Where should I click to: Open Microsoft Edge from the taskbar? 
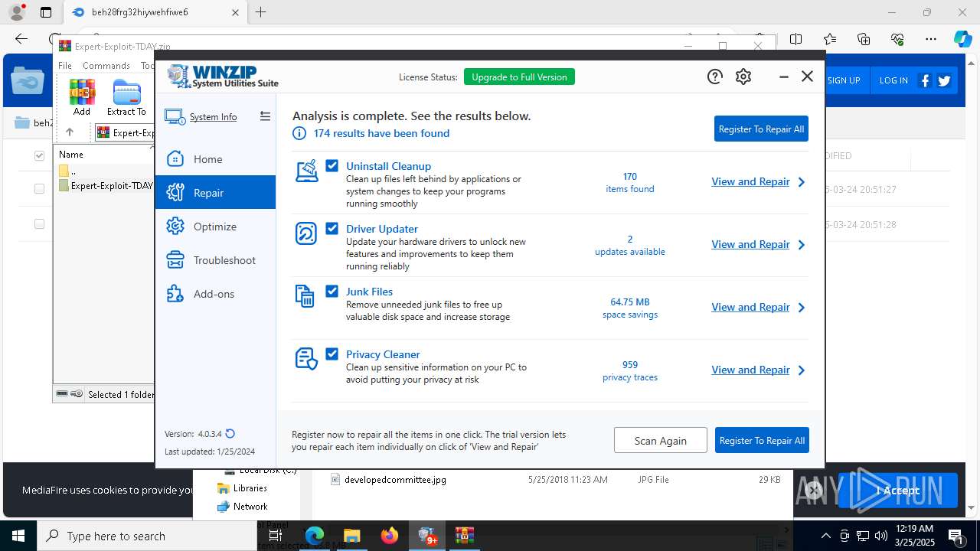315,536
